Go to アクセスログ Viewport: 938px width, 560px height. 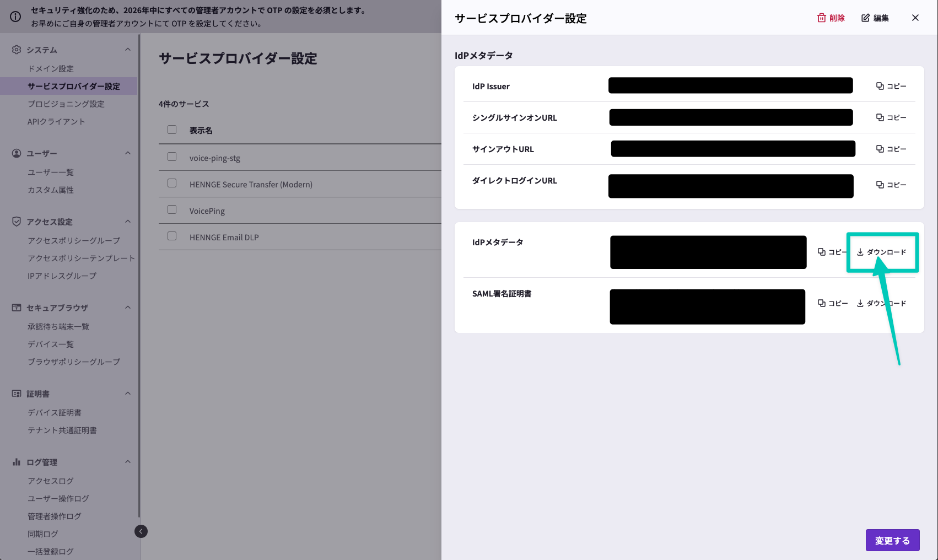coord(51,481)
